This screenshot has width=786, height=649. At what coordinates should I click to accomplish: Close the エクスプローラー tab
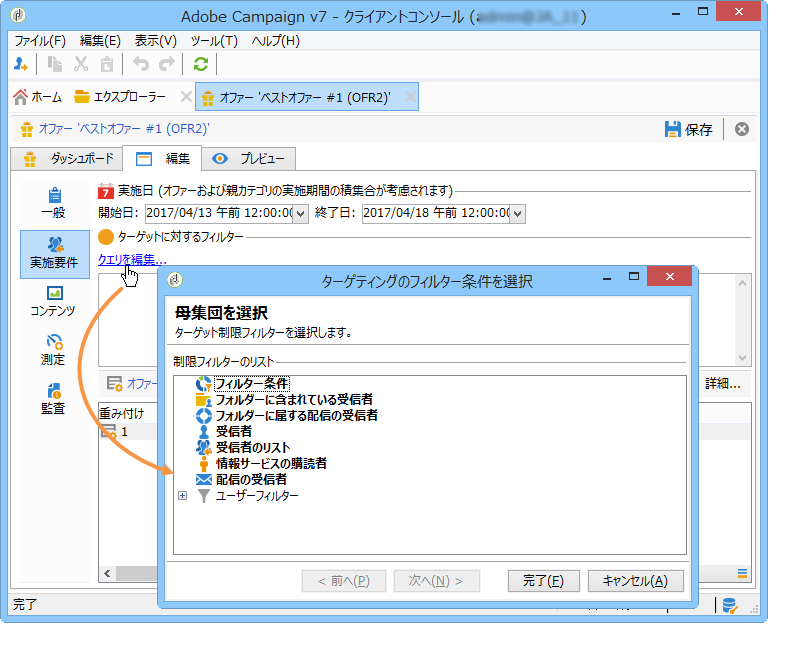tap(186, 96)
